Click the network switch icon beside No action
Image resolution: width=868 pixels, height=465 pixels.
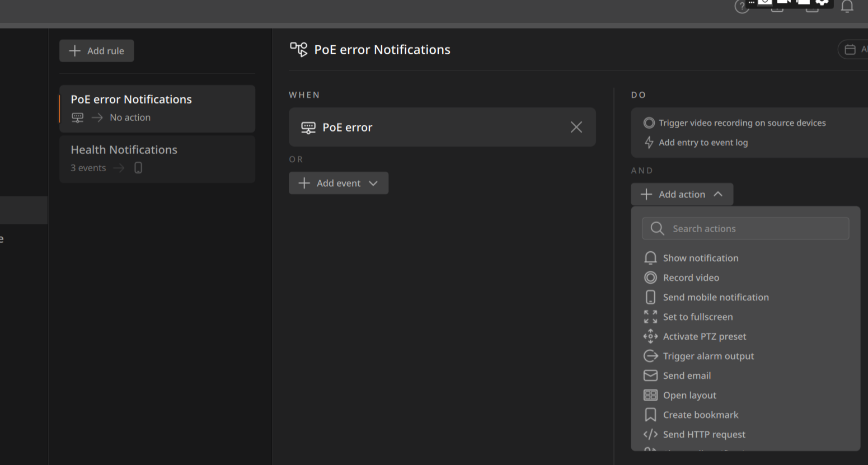tap(77, 118)
